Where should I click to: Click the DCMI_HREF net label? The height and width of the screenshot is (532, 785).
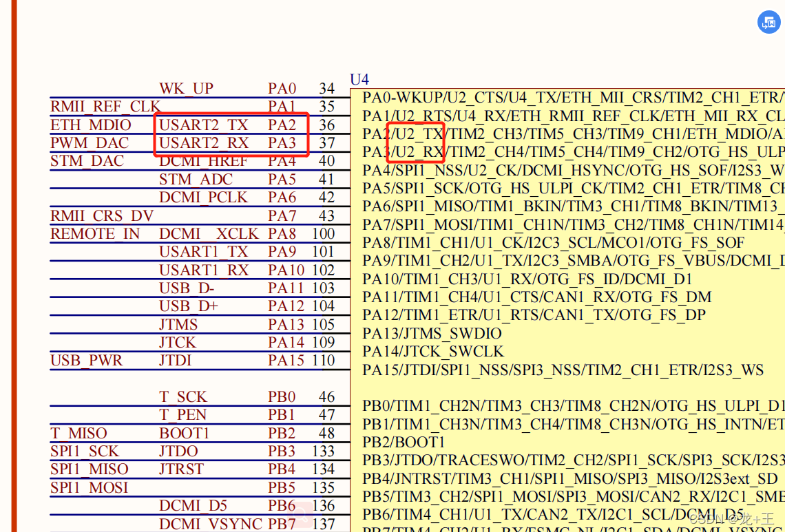pyautogui.click(x=203, y=161)
